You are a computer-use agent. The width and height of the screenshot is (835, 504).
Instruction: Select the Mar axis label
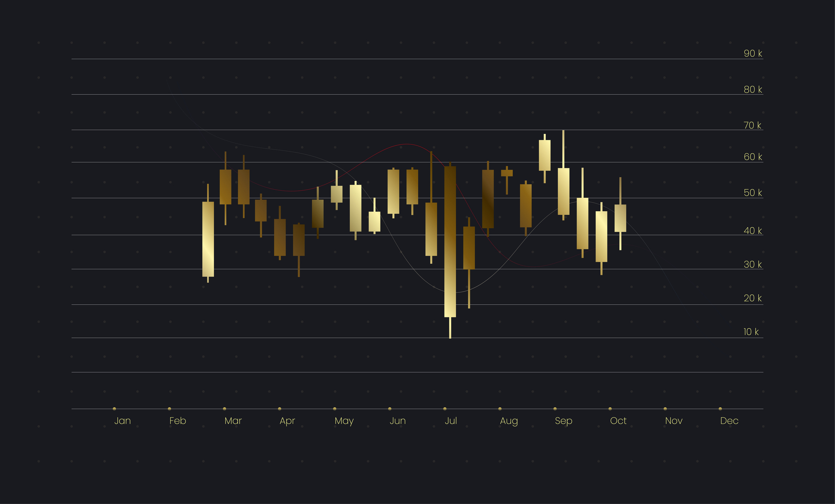point(233,421)
